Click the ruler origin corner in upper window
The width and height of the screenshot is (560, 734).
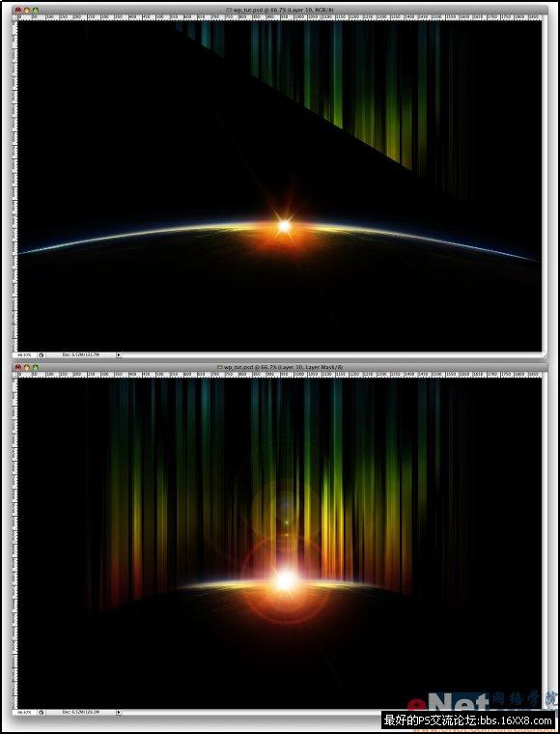(15, 17)
